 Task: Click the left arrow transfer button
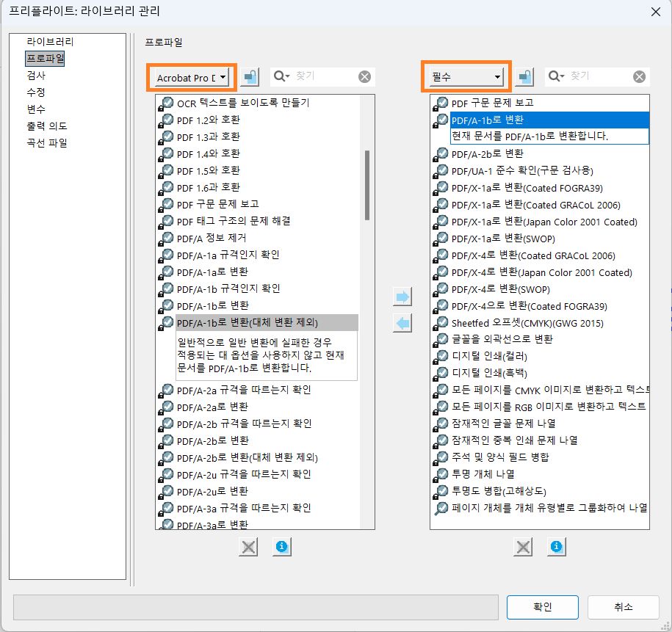[x=402, y=322]
